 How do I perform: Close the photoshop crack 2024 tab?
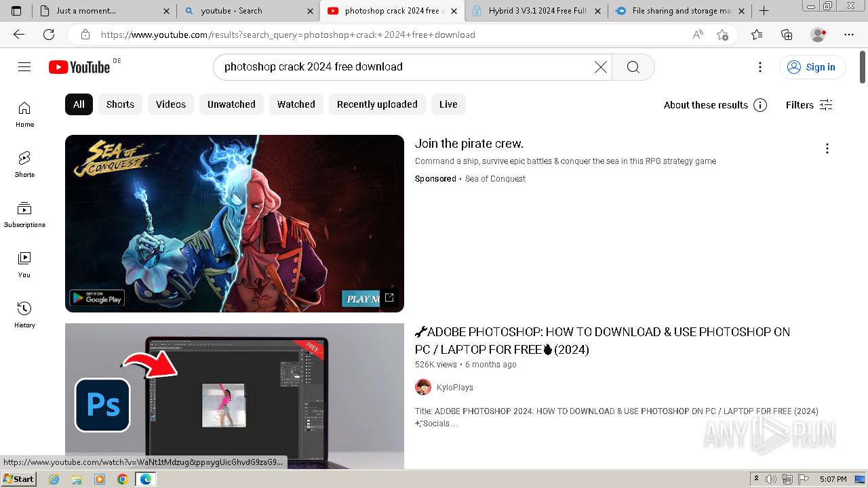tap(454, 11)
